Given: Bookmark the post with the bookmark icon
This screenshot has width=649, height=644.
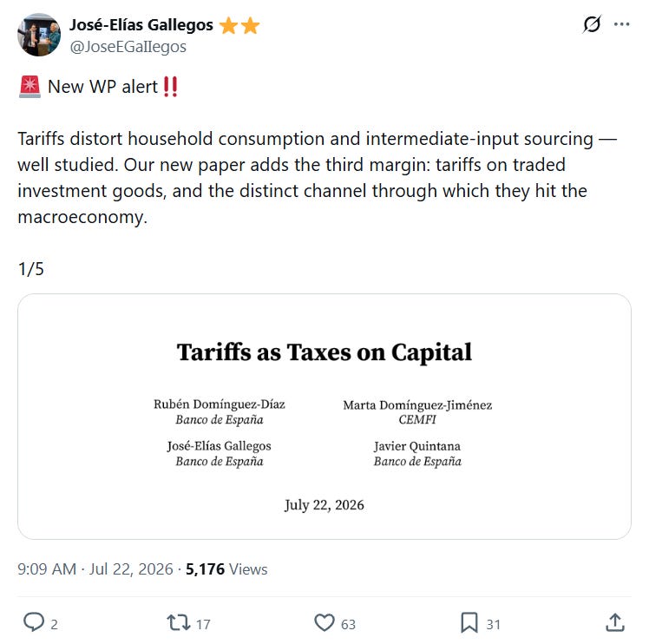Looking at the screenshot, I should tap(469, 622).
